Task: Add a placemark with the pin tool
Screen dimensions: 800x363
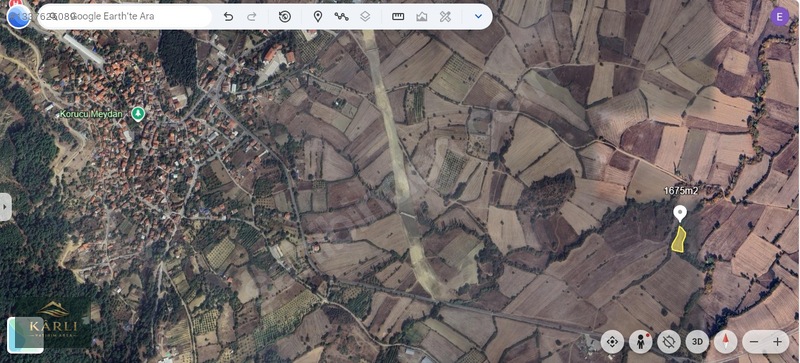Action: tap(317, 16)
